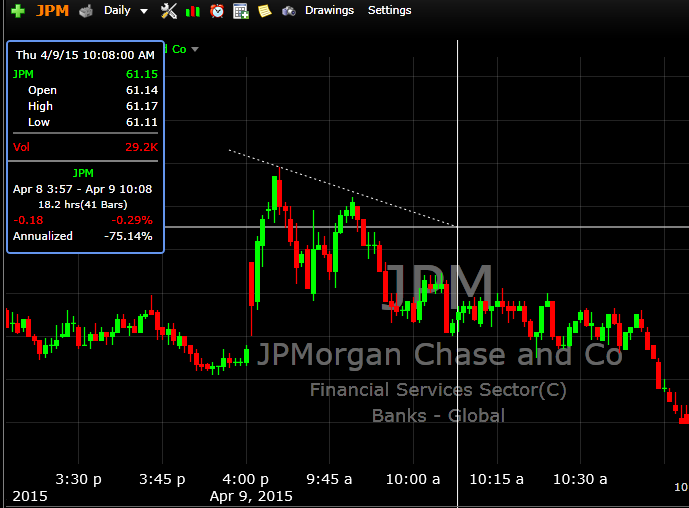Click the Annualized -75.14% line
The image size is (689, 508).
click(83, 236)
